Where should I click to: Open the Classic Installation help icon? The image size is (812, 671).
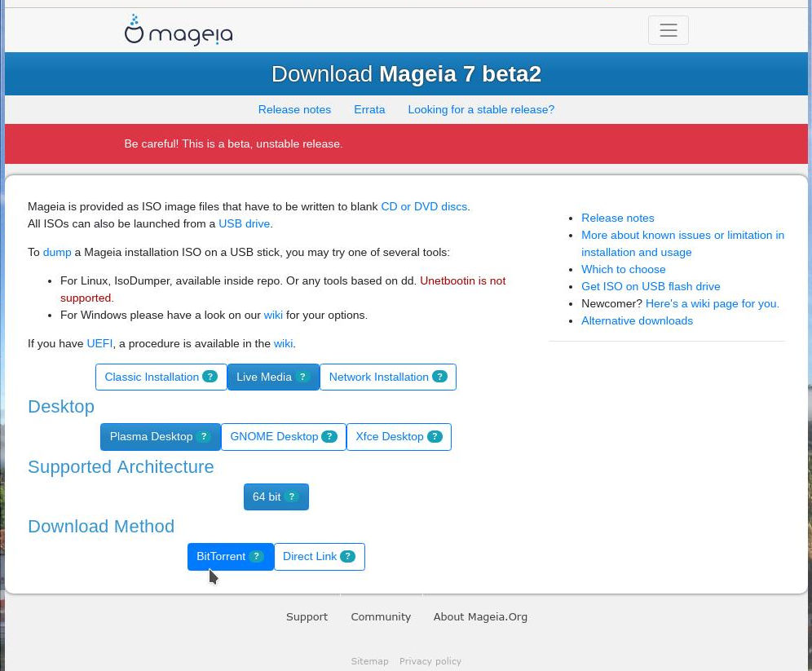210,377
